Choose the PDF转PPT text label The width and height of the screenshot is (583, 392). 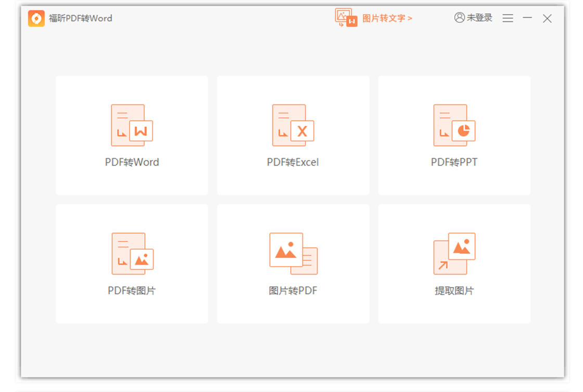coord(454,162)
